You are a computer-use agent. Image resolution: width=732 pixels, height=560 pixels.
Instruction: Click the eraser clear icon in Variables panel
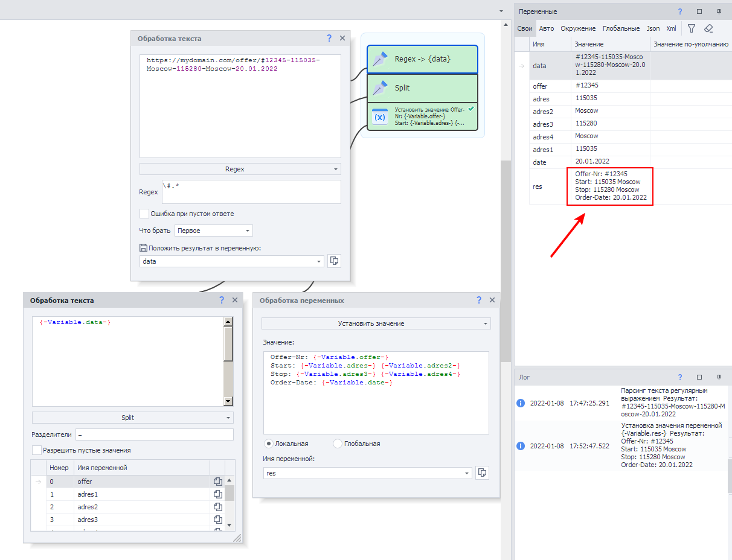[708, 28]
